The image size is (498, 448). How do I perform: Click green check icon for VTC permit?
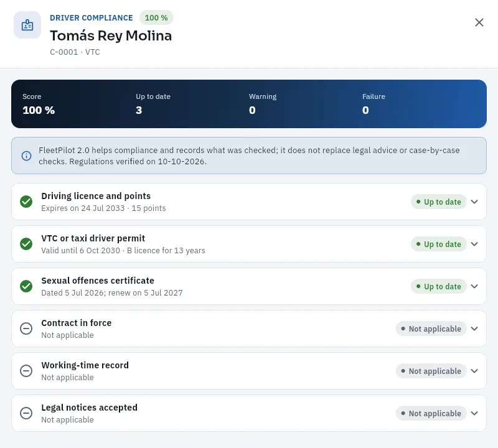(x=26, y=244)
